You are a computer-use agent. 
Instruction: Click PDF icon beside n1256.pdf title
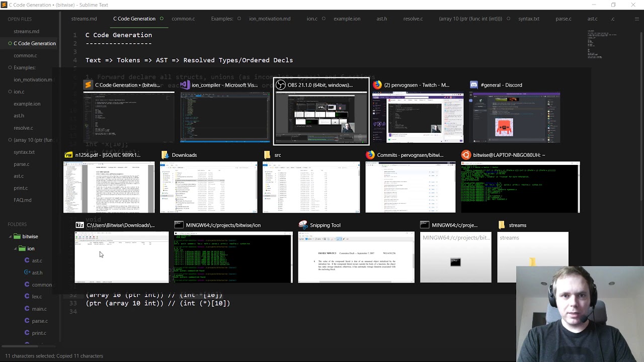coord(68,155)
